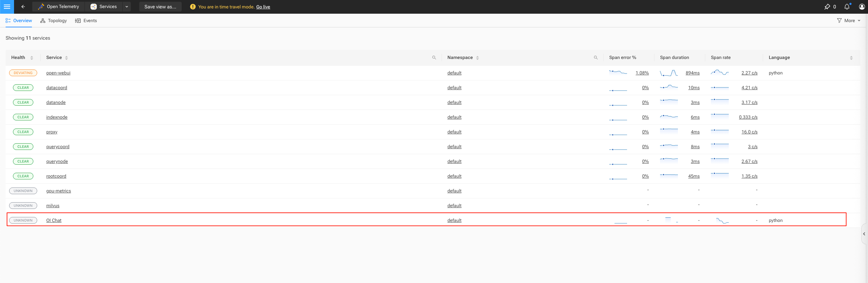This screenshot has width=868, height=283.
Task: Switch to the Events tab
Action: (86, 21)
